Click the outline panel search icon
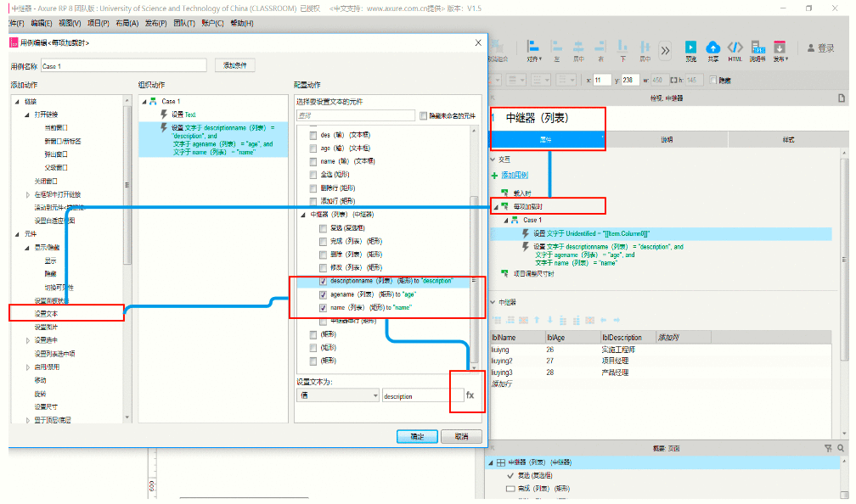The width and height of the screenshot is (856, 504). tap(841, 448)
